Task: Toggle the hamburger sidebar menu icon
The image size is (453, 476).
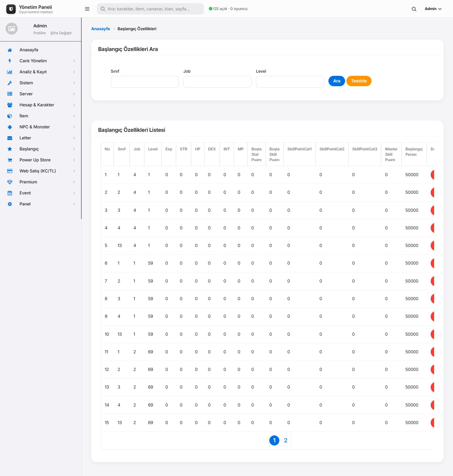Action: pyautogui.click(x=87, y=9)
